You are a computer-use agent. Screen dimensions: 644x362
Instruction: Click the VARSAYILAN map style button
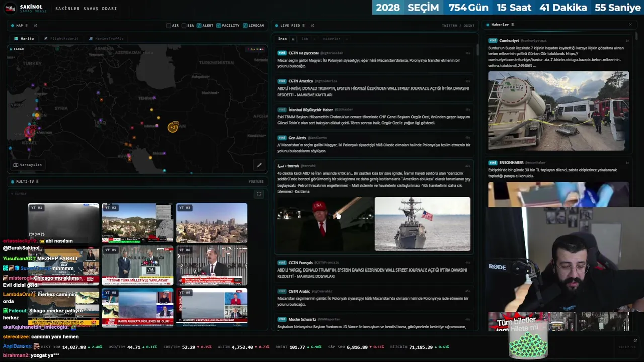pyautogui.click(x=28, y=165)
